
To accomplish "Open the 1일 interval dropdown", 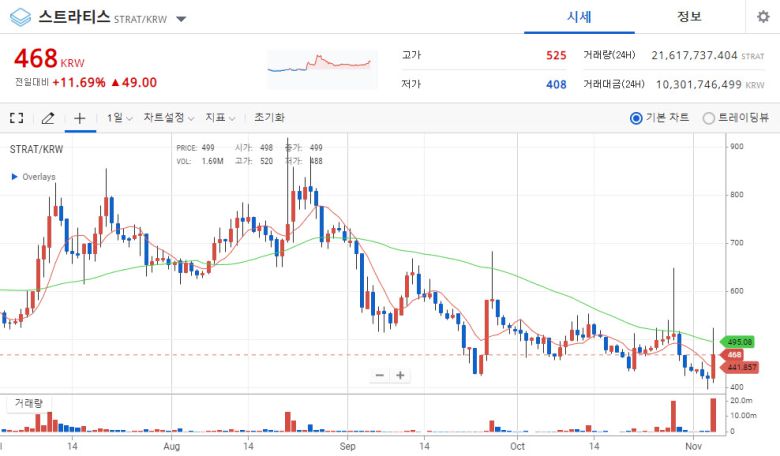I will pos(120,118).
